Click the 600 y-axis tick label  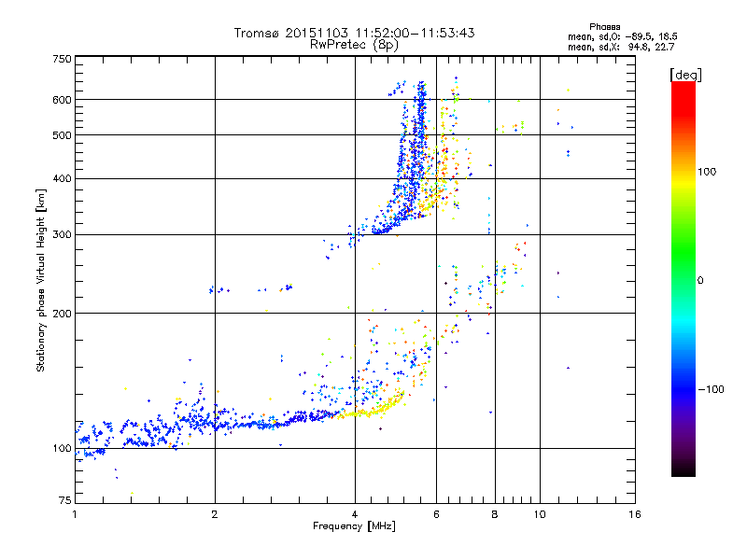tap(62, 100)
